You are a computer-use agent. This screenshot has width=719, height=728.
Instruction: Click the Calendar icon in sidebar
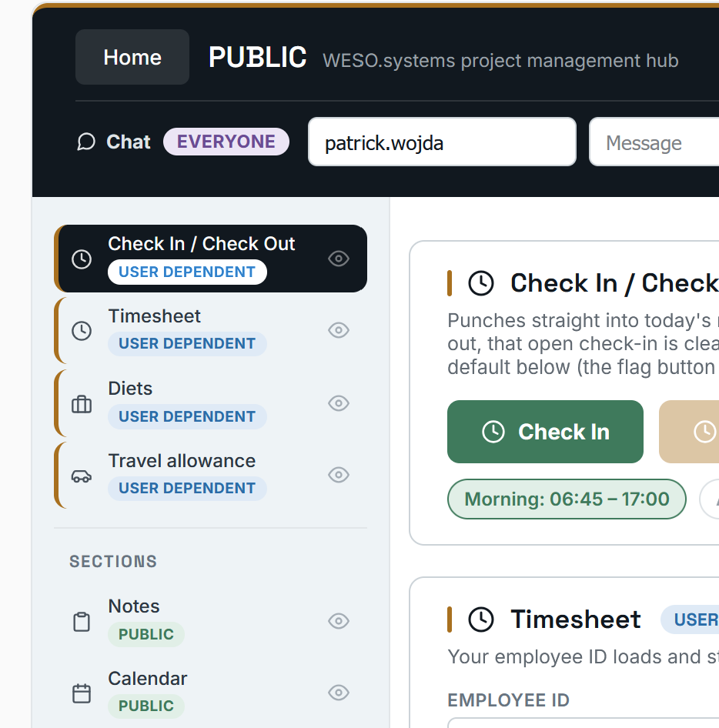click(x=82, y=693)
